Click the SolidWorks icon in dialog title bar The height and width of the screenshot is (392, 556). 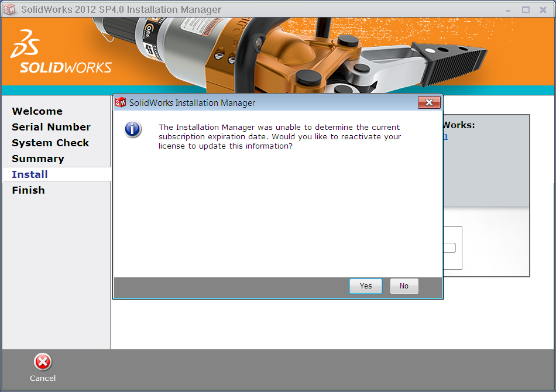[121, 102]
